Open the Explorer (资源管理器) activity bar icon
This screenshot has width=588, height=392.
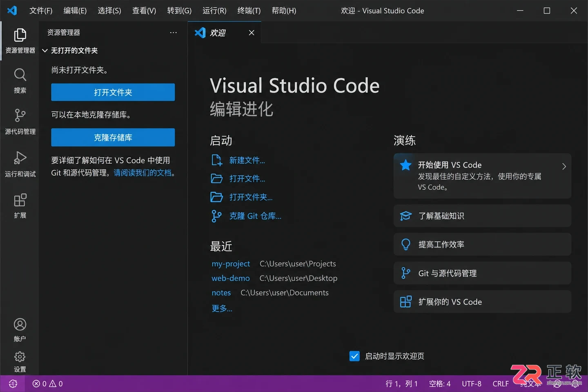click(x=20, y=35)
